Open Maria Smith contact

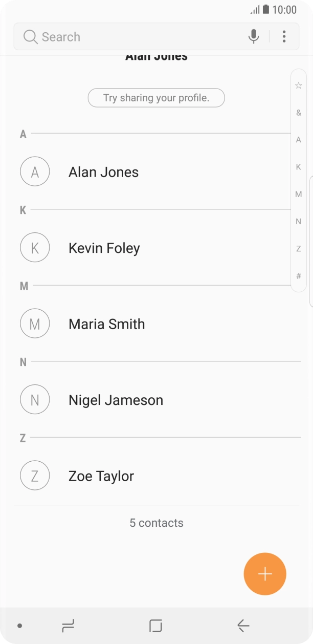106,324
